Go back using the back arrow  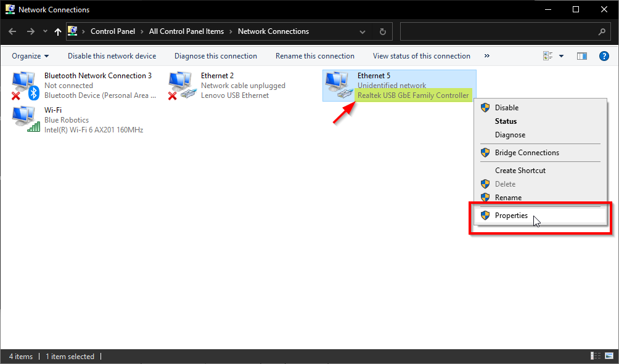point(12,31)
